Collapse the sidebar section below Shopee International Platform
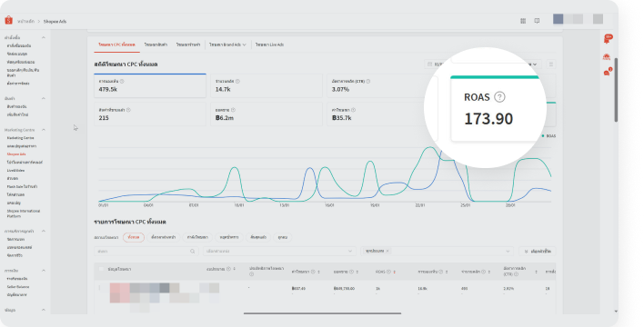Viewport: 644px width, 327px height. point(43,231)
